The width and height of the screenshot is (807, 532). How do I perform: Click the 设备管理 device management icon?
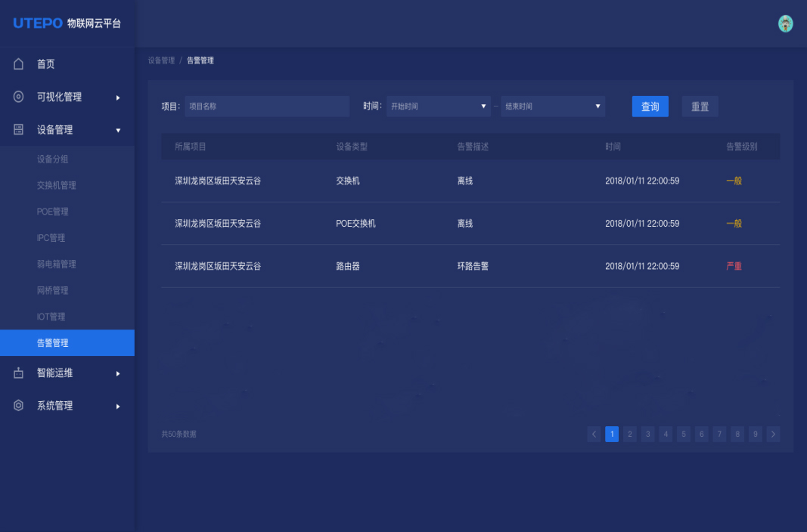click(18, 129)
